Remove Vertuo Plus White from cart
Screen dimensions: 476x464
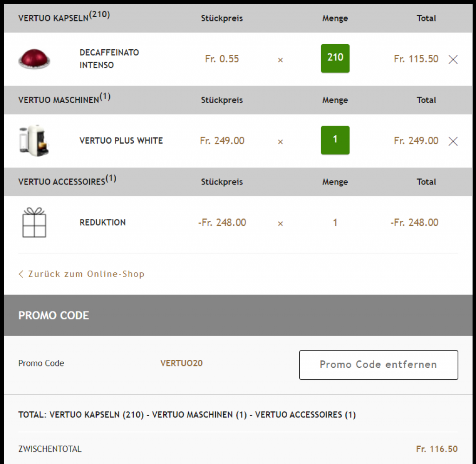(453, 141)
